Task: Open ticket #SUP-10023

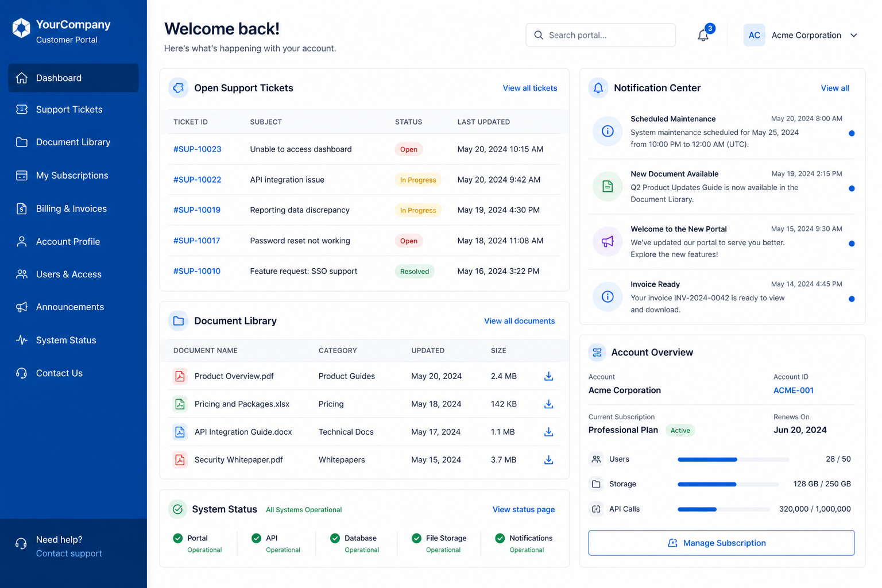Action: pyautogui.click(x=198, y=149)
